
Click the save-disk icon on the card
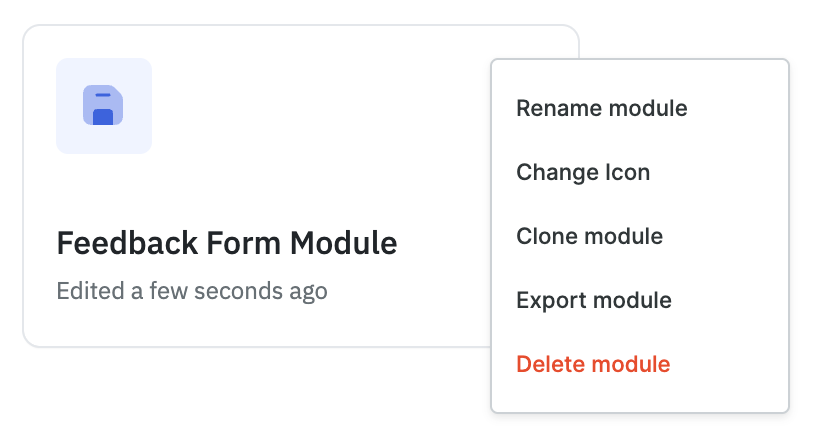[103, 106]
